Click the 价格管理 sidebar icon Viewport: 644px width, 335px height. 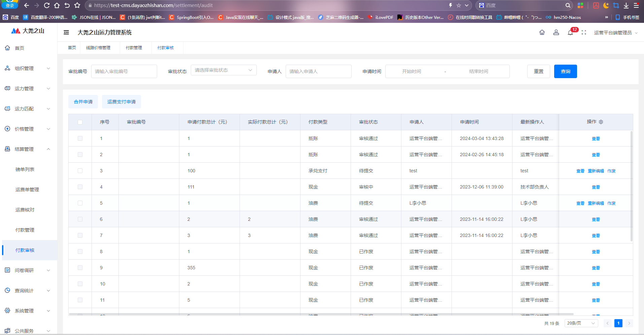pyautogui.click(x=7, y=129)
